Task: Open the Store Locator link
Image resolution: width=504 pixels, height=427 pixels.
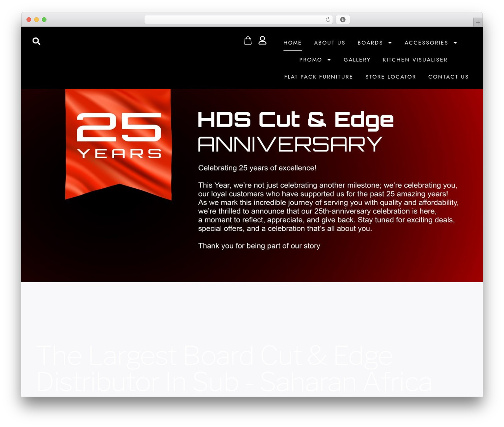Action: (x=391, y=77)
